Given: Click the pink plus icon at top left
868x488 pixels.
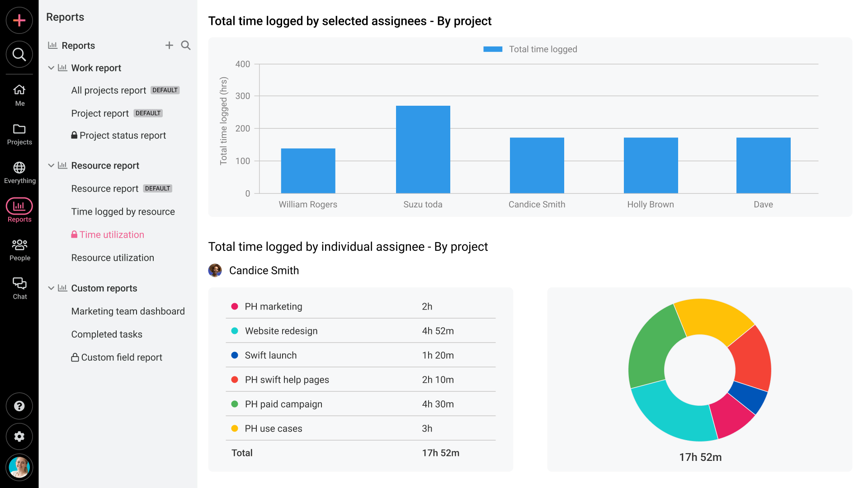Looking at the screenshot, I should [19, 20].
